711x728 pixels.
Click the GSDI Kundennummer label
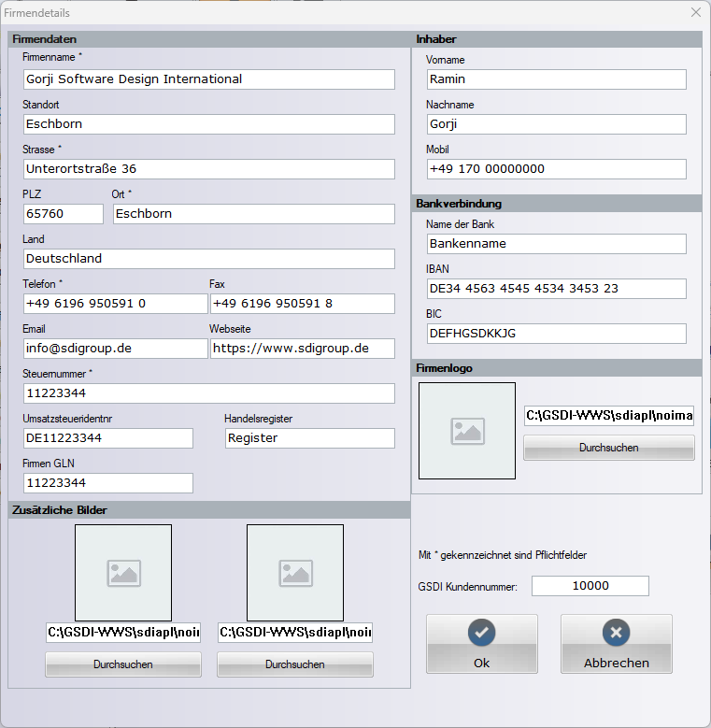pos(467,587)
